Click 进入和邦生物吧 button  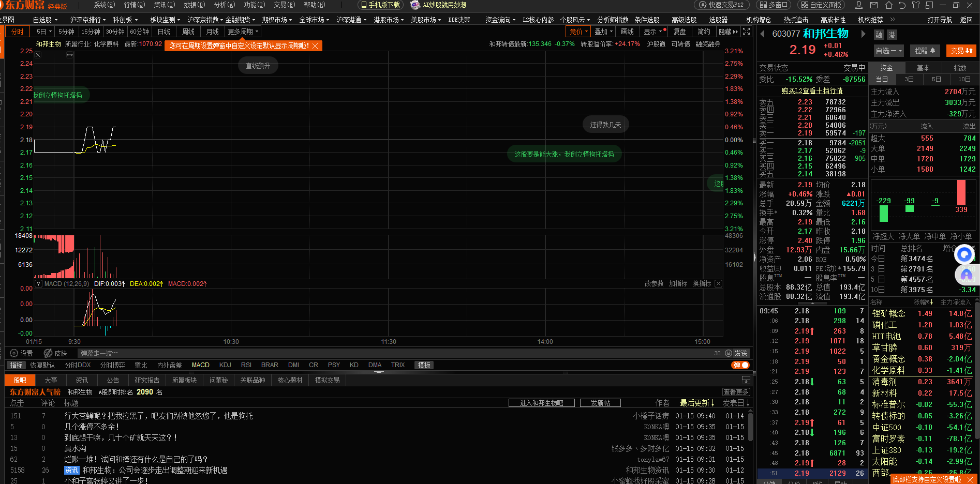click(x=542, y=403)
